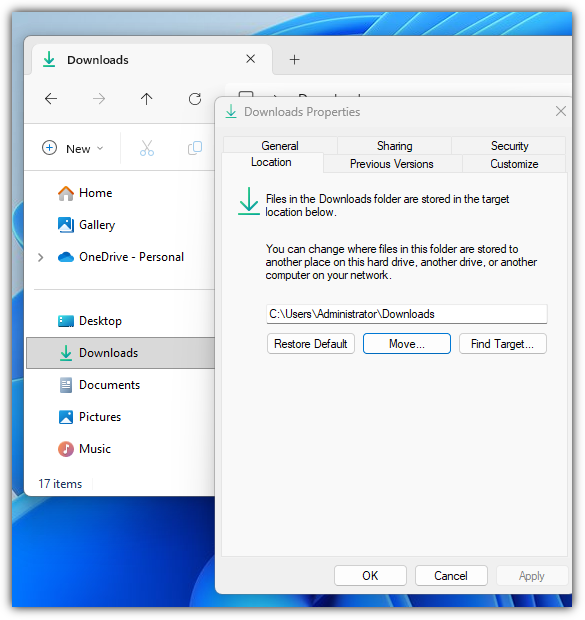Image resolution: width=585 pixels, height=620 pixels.
Task: Navigate up one folder level
Action: coord(147,98)
